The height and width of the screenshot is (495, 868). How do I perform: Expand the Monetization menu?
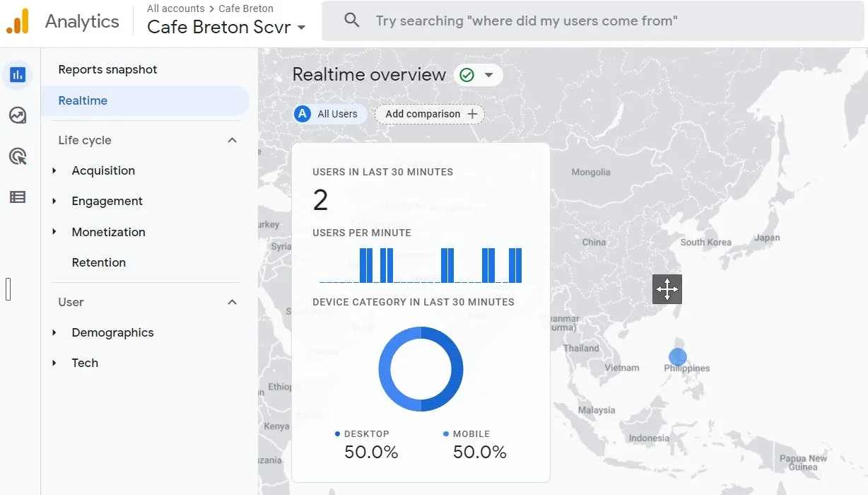(54, 232)
